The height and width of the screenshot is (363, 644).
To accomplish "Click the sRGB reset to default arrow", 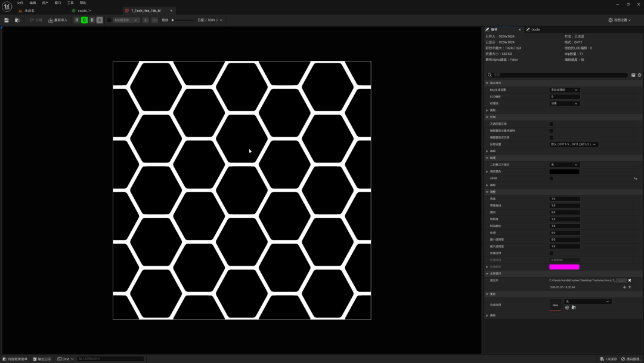I will pos(636,179).
